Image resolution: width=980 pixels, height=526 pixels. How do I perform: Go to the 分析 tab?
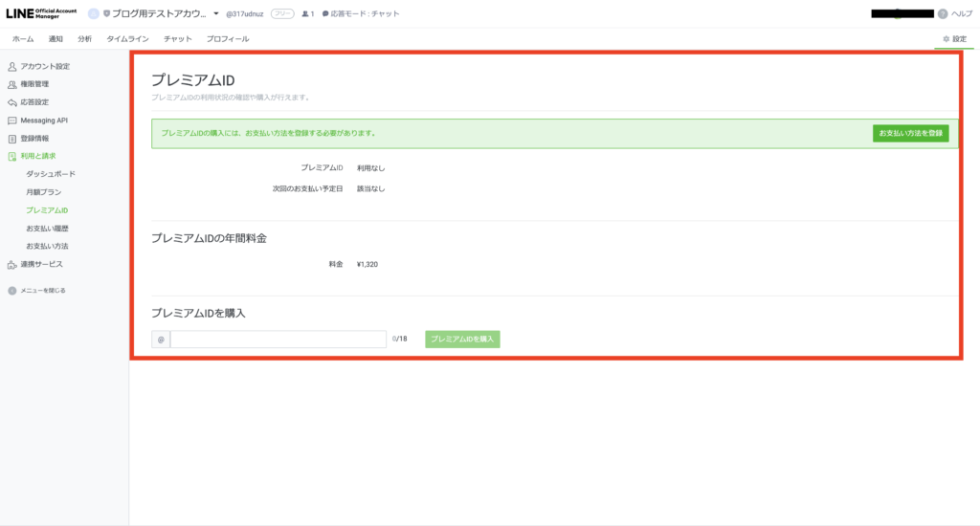pos(85,39)
